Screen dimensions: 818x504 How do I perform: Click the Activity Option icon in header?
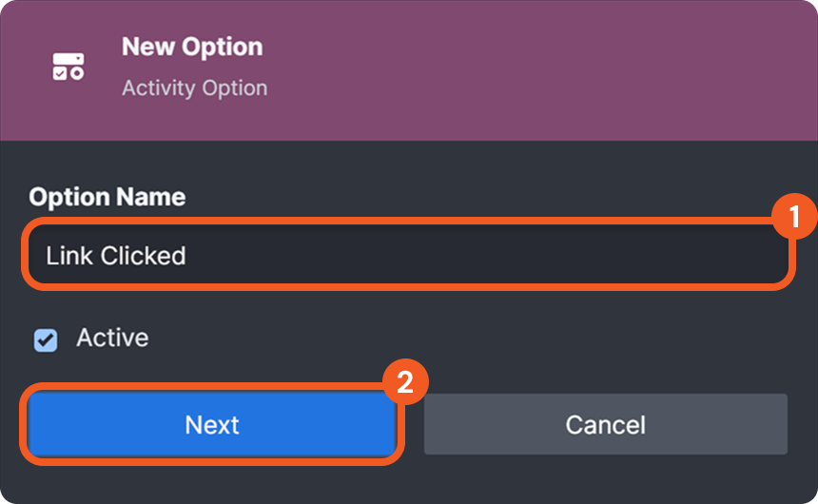pyautogui.click(x=68, y=67)
